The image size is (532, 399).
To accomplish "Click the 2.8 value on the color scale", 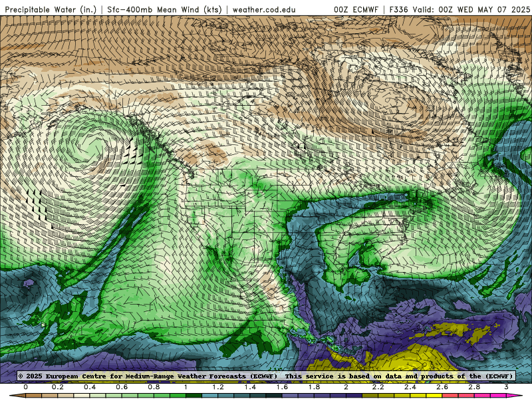I will pos(474,387).
